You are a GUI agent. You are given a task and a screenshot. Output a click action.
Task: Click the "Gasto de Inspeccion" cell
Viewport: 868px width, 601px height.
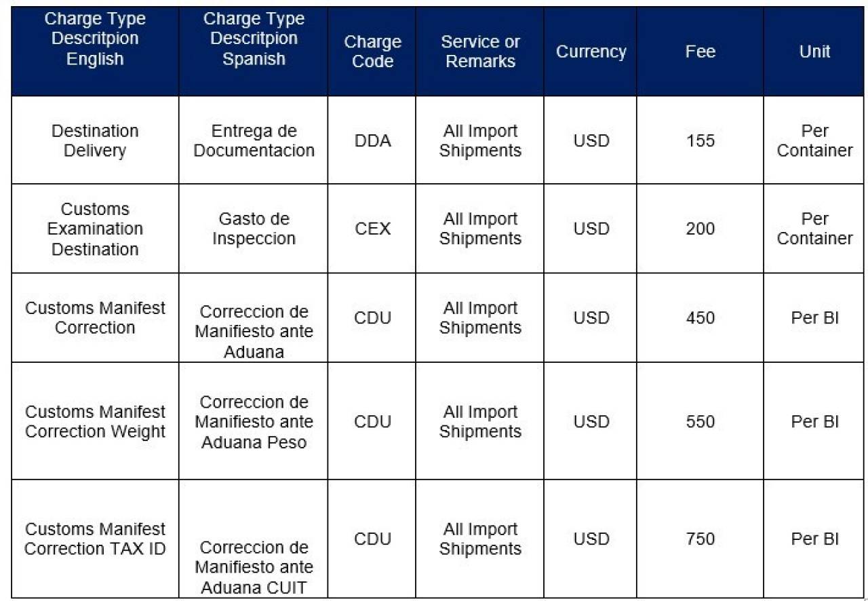tap(254, 229)
